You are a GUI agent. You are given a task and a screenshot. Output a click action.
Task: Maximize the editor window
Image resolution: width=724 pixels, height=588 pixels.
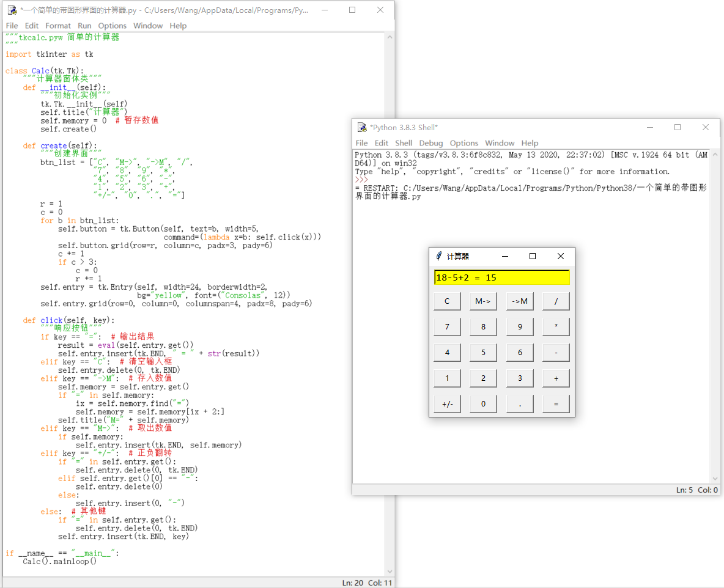click(x=352, y=10)
